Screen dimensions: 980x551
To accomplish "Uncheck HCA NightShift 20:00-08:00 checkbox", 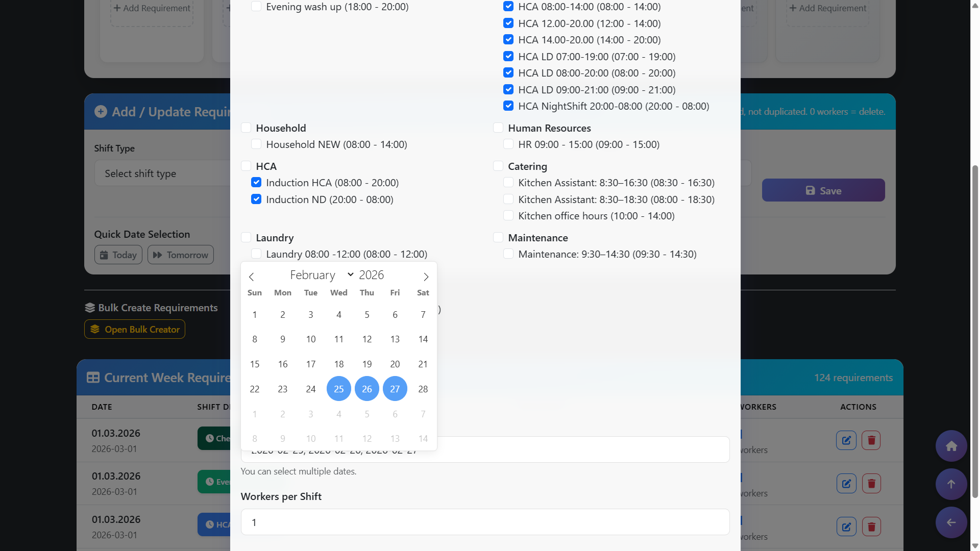I will (508, 106).
